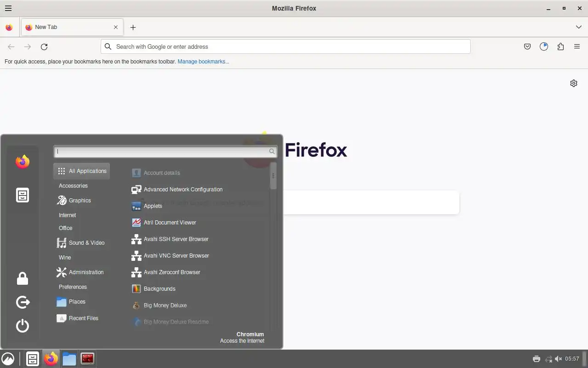
Task: Click the Save to Pocket icon
Action: tap(527, 46)
